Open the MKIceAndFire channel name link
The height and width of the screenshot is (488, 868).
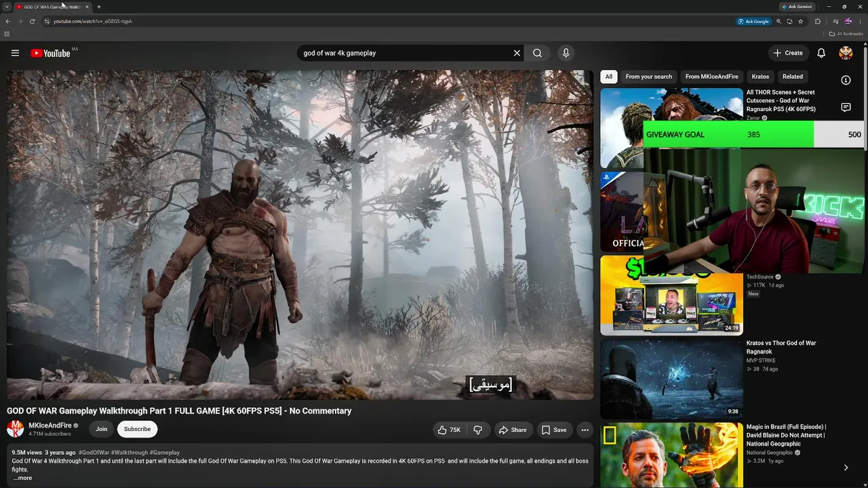point(50,426)
